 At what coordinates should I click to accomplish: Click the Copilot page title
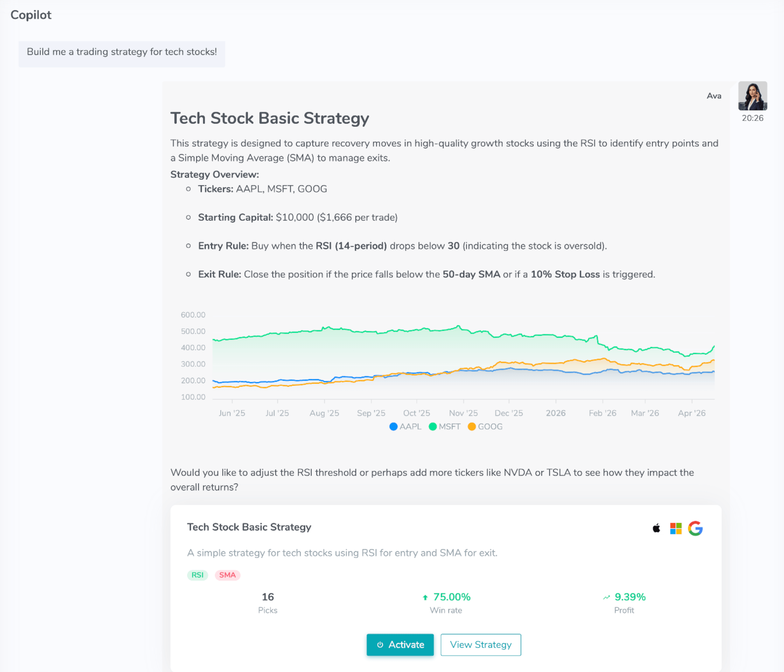point(31,15)
